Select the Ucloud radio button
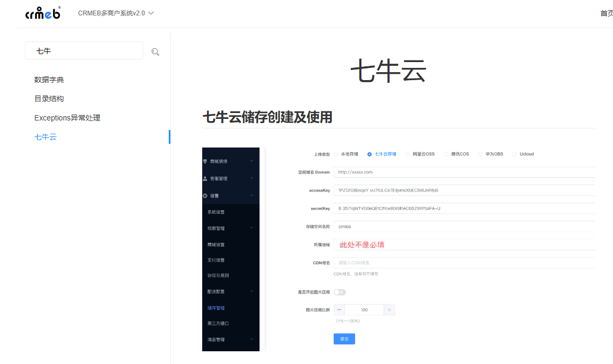Image resolution: width=613 pixels, height=364 pixels. click(514, 154)
